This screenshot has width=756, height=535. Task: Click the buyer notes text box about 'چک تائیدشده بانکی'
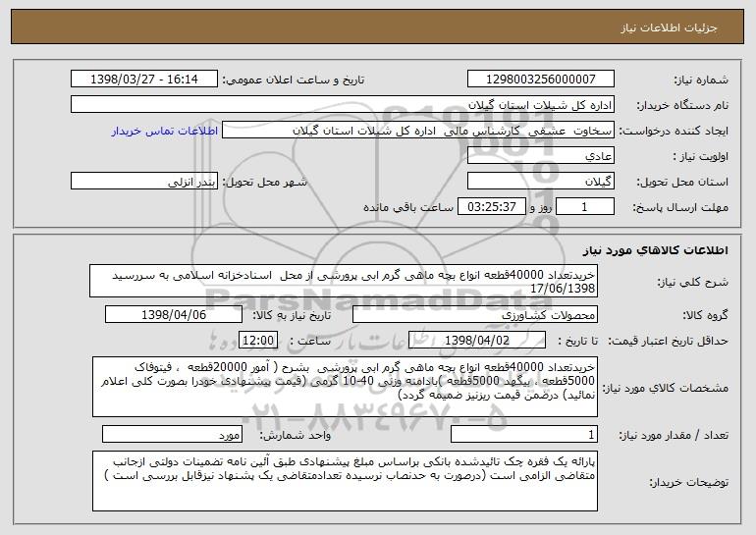click(345, 481)
